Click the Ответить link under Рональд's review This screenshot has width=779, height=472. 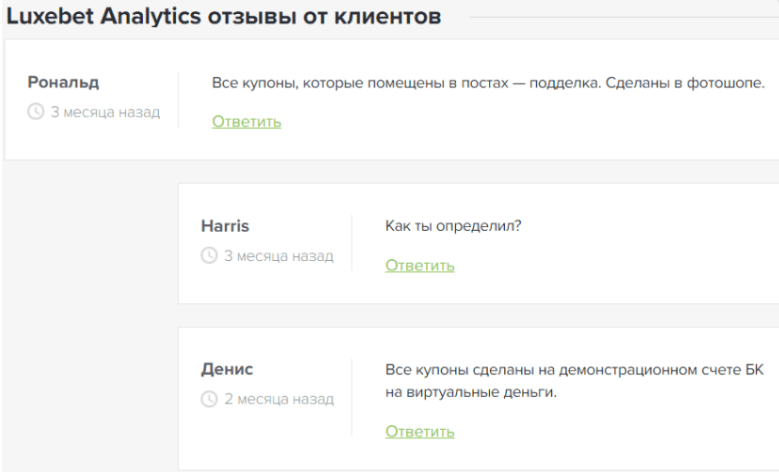[246, 122]
